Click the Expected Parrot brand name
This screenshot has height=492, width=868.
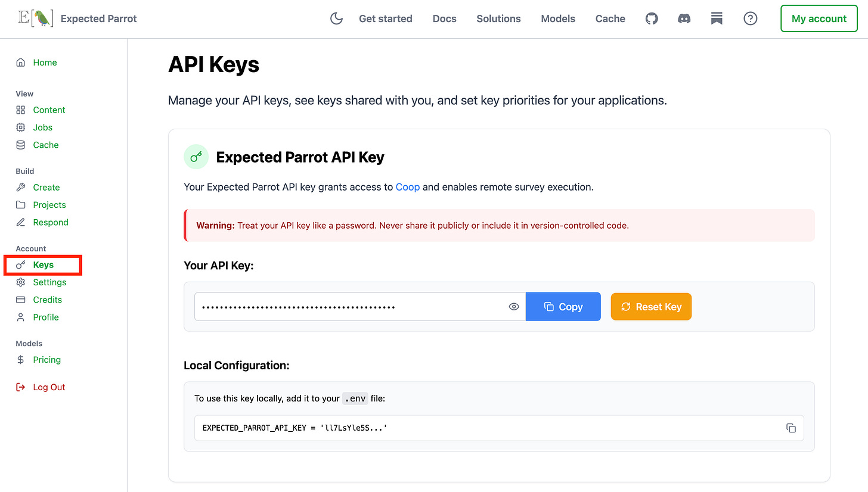tap(98, 18)
